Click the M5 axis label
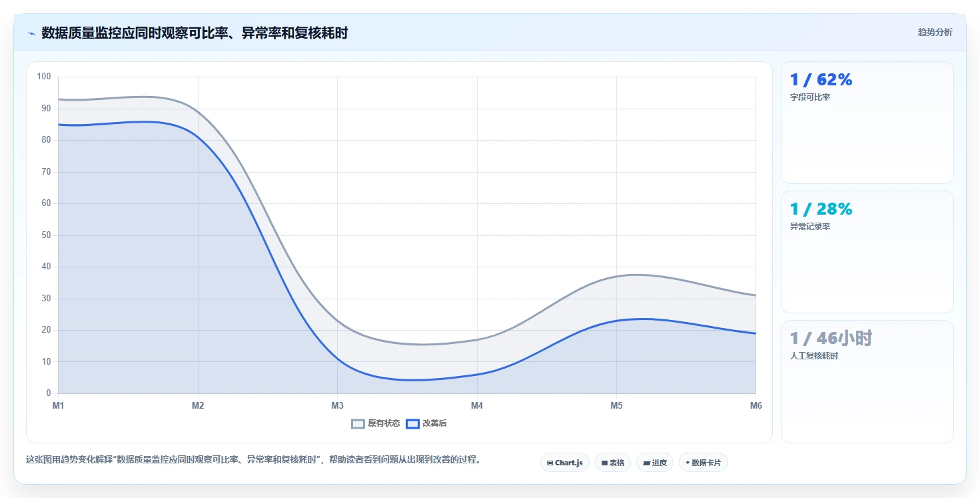 click(x=616, y=405)
